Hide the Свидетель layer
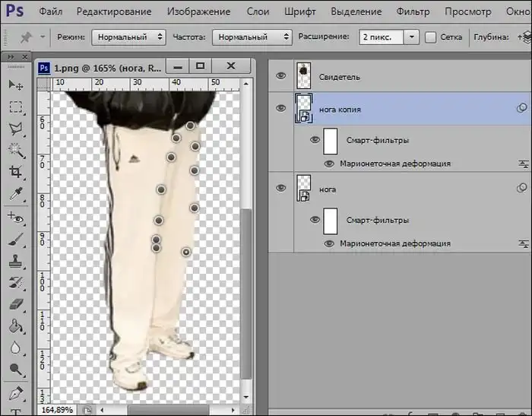The image size is (532, 416). pyautogui.click(x=281, y=76)
